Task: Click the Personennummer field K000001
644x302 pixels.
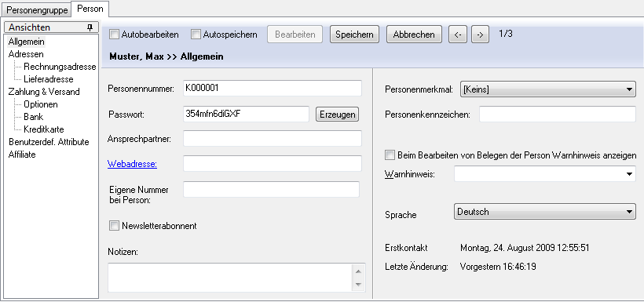Action: pos(273,88)
